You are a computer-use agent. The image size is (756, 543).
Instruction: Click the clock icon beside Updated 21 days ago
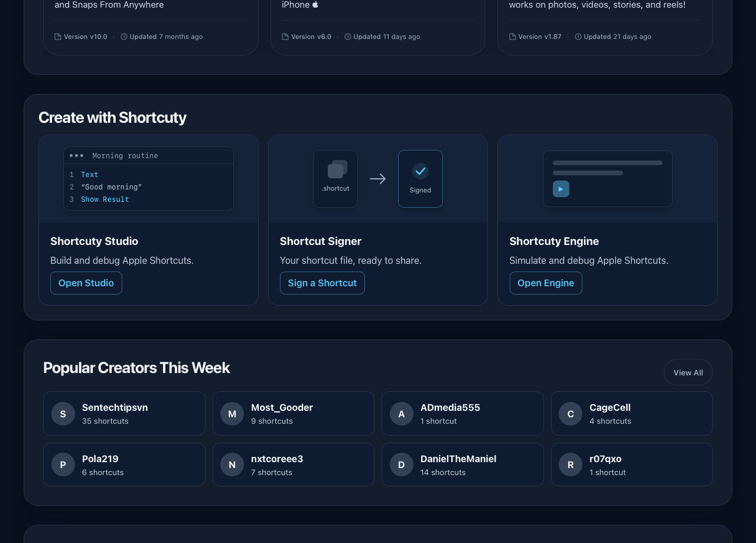point(578,37)
